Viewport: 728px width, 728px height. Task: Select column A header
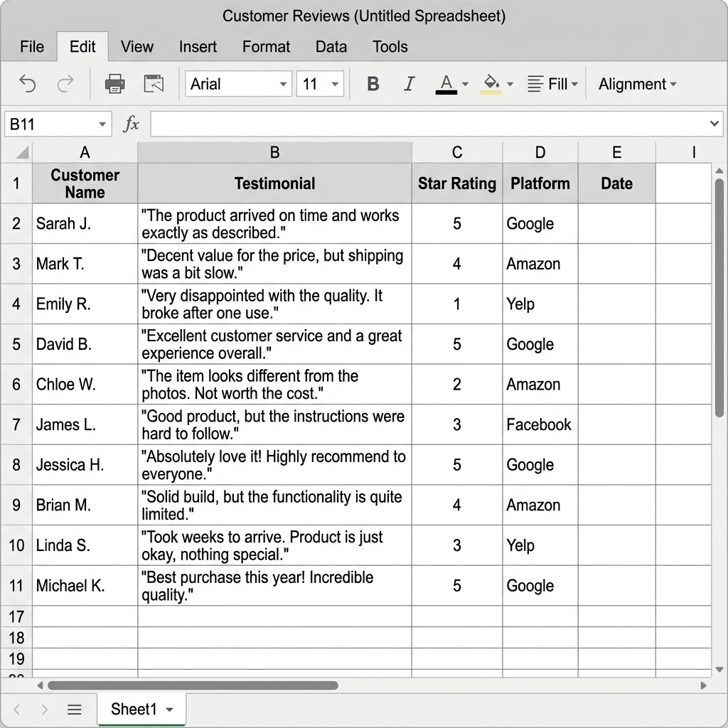pos(85,152)
